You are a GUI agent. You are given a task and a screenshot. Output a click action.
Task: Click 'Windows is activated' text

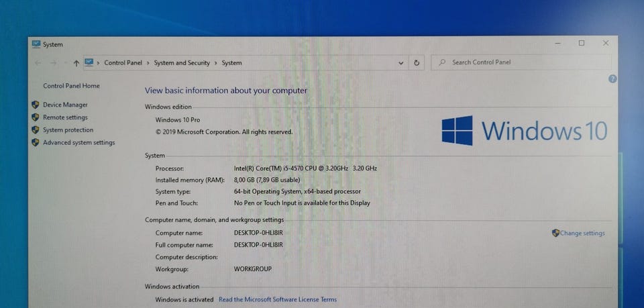(184, 299)
